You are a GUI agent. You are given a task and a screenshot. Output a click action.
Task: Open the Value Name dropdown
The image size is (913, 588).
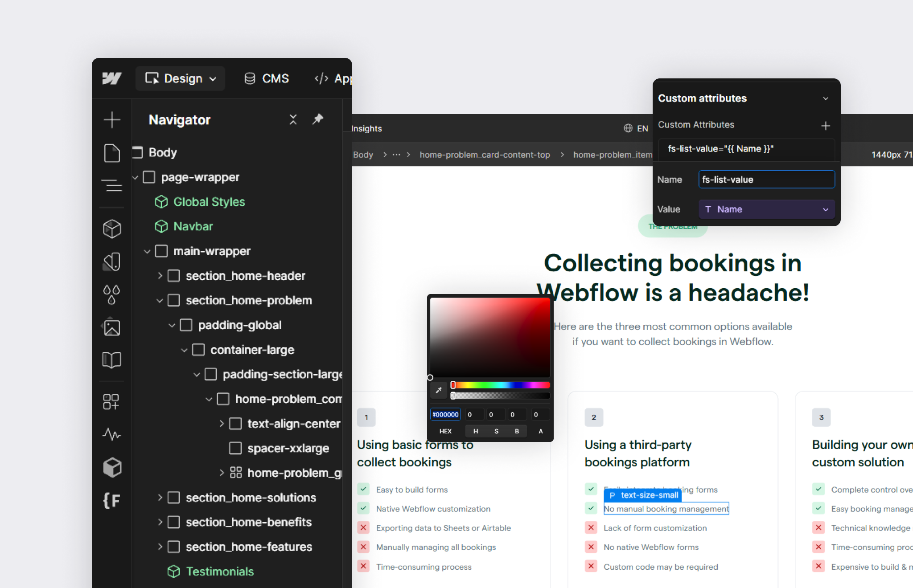pyautogui.click(x=766, y=209)
